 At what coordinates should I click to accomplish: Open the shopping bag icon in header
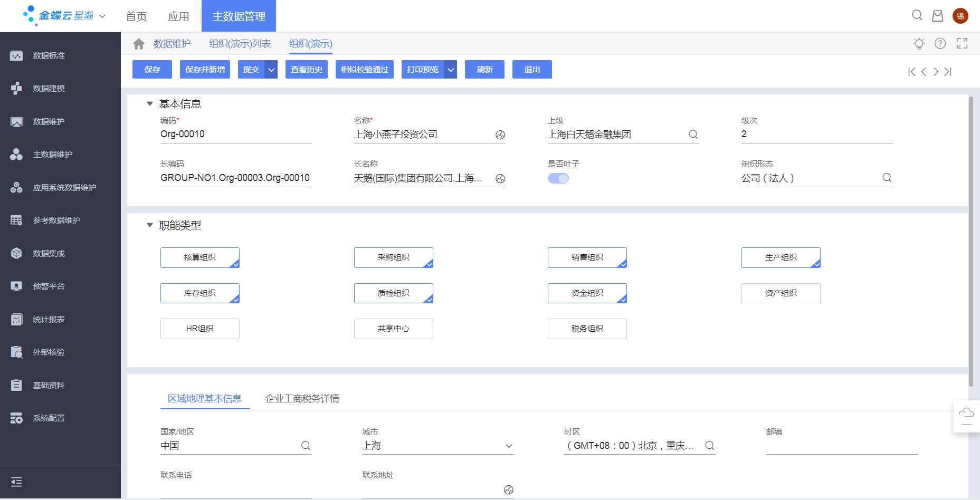[x=938, y=16]
